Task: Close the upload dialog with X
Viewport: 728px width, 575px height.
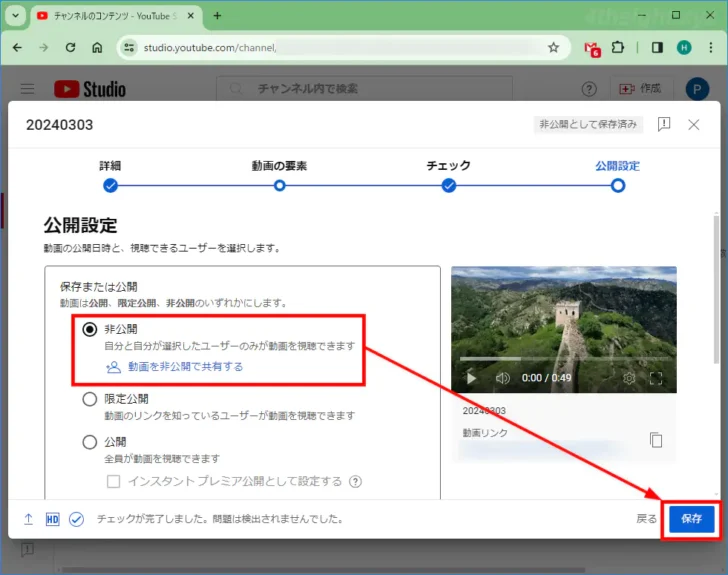Action: 693,124
